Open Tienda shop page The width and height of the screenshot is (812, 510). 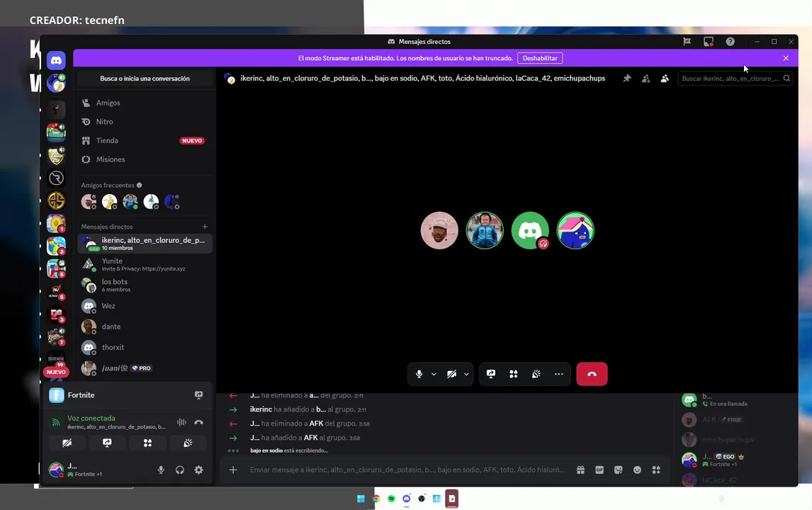pos(145,141)
